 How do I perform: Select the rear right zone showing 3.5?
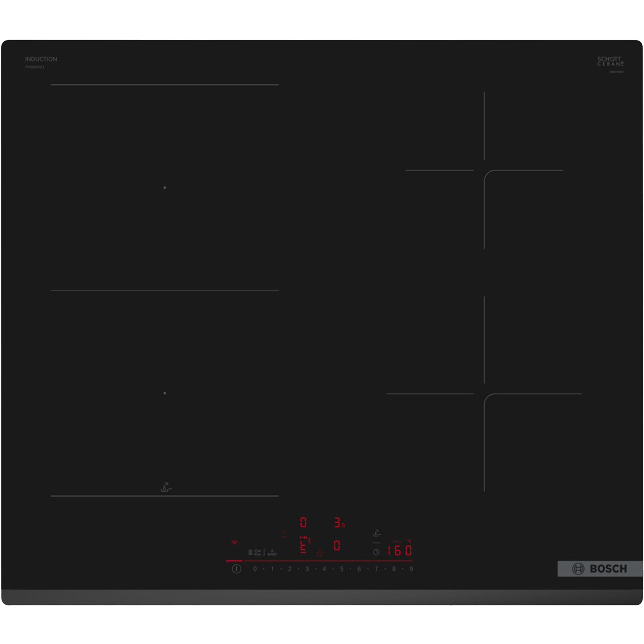click(x=339, y=522)
